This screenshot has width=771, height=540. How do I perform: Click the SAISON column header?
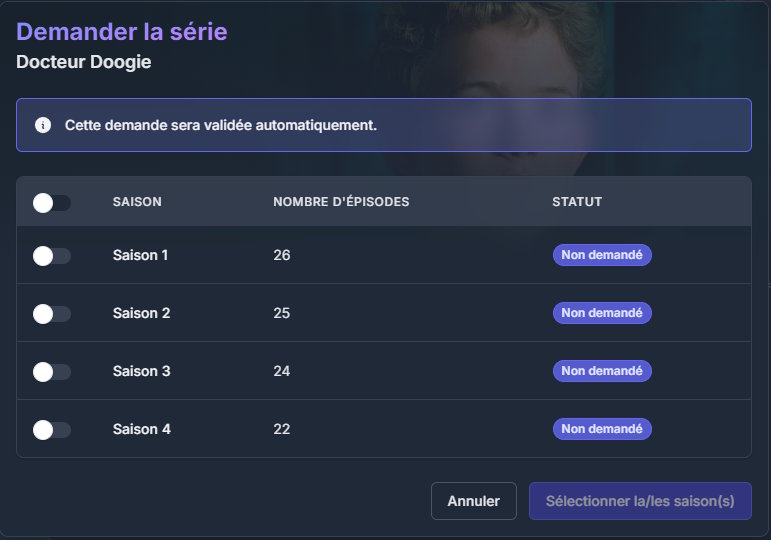137,202
